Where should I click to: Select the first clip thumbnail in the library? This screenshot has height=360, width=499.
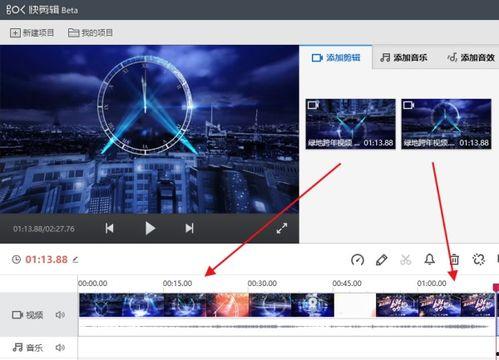350,124
